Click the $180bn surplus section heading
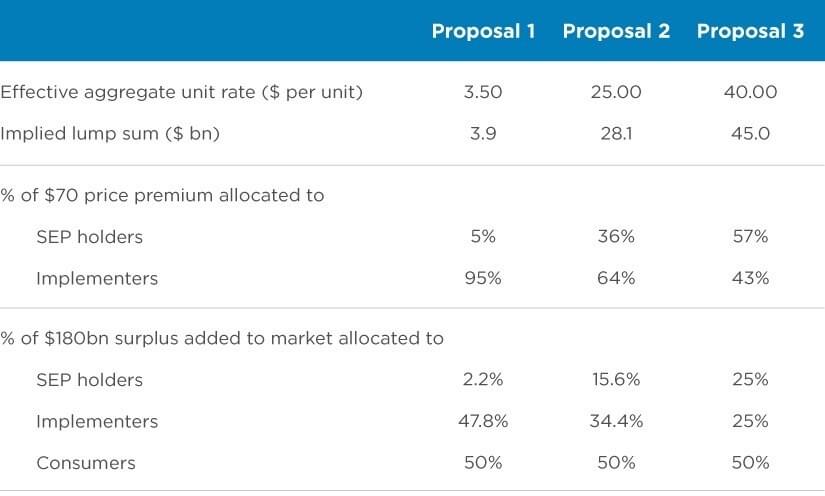Viewport: 825px width, 496px height. pyautogui.click(x=221, y=338)
